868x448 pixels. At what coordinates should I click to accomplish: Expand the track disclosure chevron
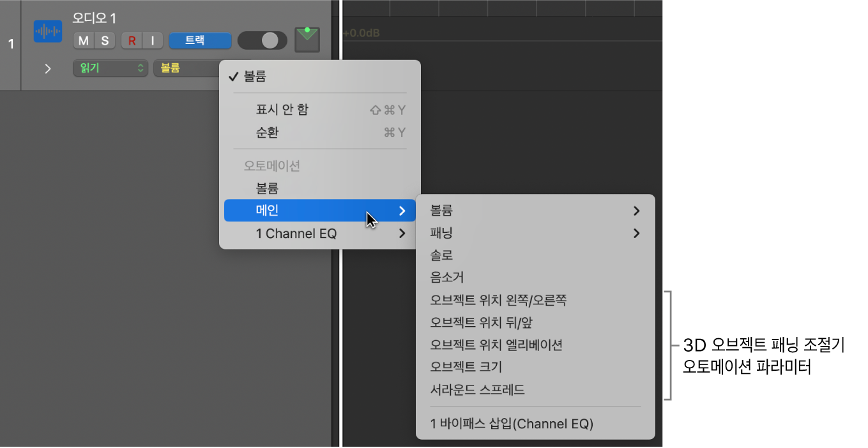(48, 68)
